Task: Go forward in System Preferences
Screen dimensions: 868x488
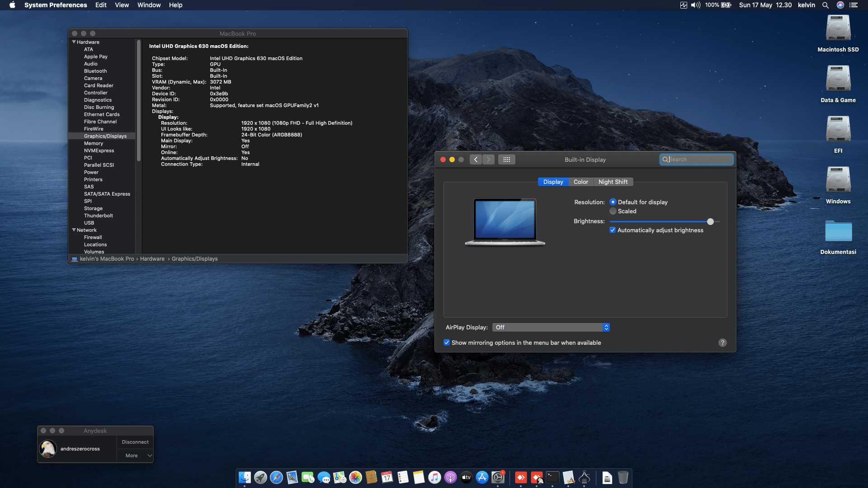Action: click(488, 160)
